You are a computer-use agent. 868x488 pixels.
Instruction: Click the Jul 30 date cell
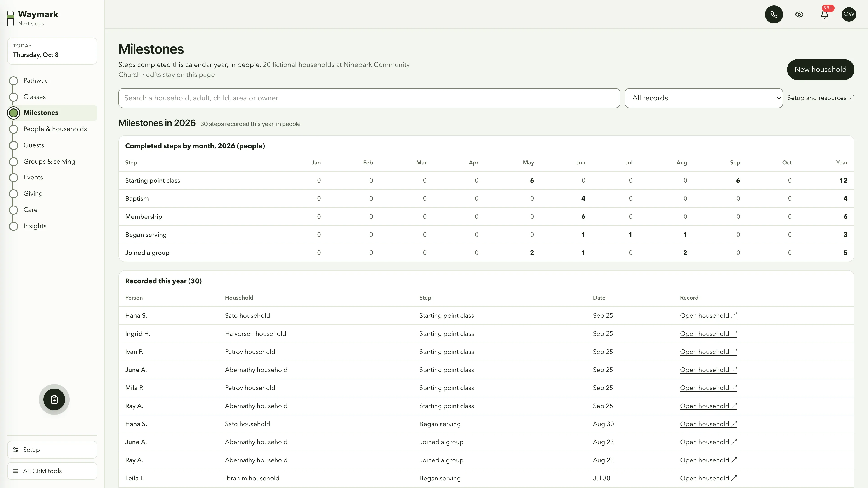click(x=601, y=478)
